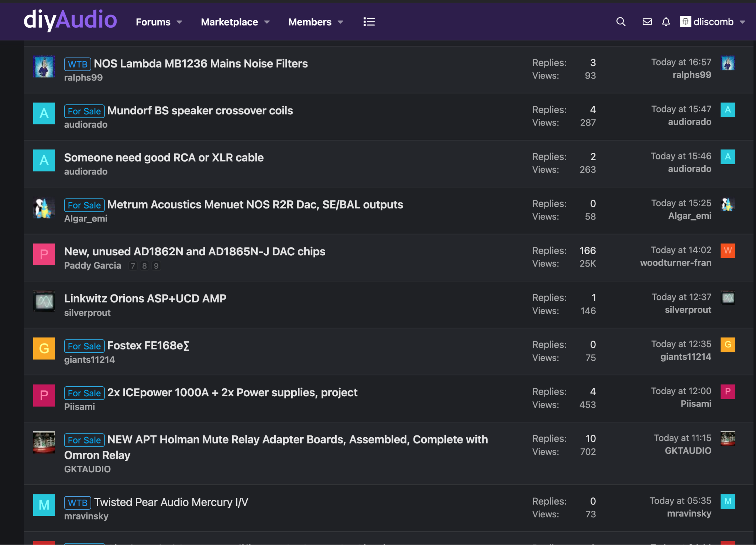Click audiorado avatar beside Mundorf thread
756x545 pixels.
click(44, 113)
